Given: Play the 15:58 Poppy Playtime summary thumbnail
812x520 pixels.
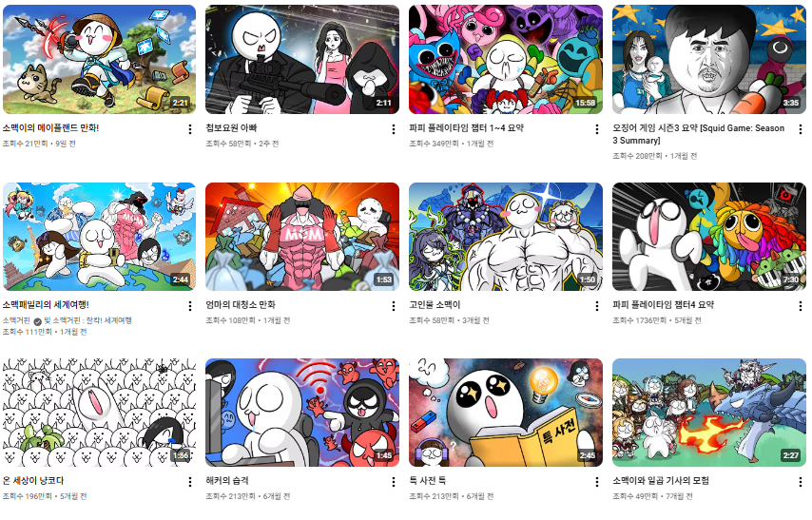Looking at the screenshot, I should (506, 60).
